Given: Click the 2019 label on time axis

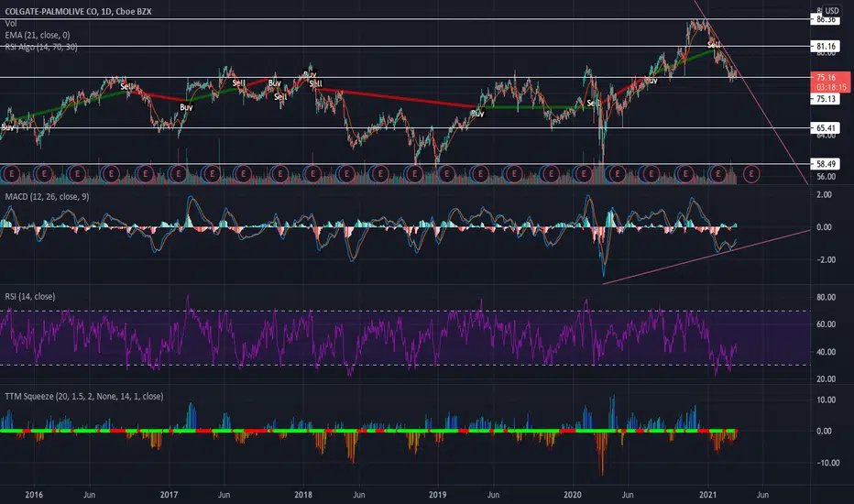Looking at the screenshot, I should (x=437, y=495).
